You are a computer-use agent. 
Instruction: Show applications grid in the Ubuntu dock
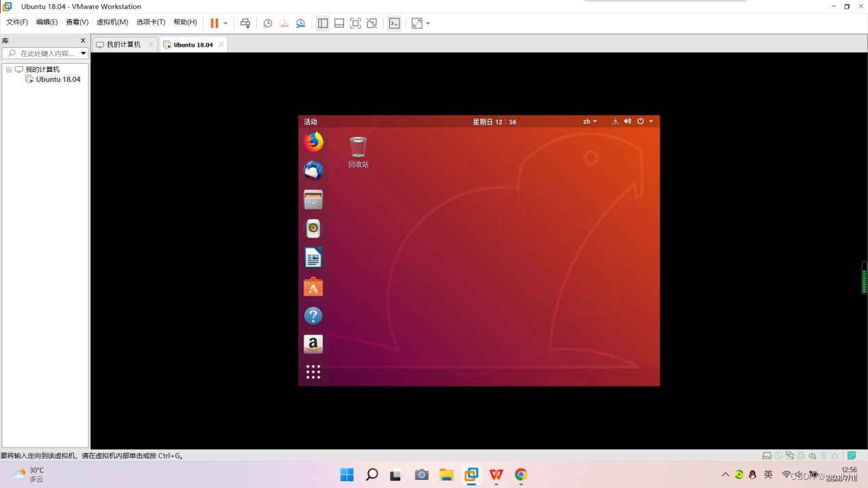coord(313,372)
